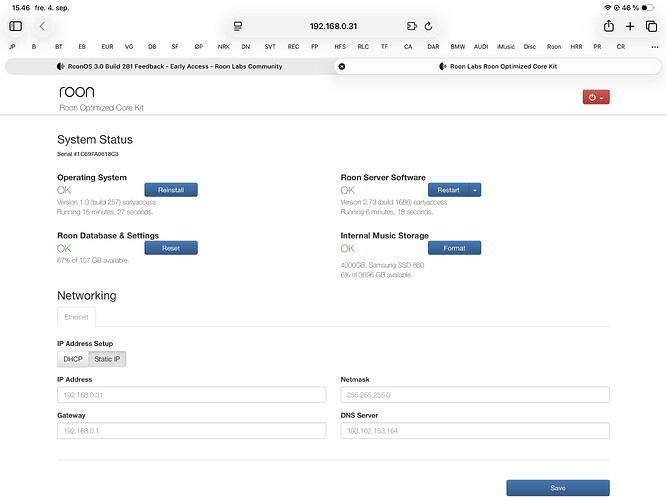Select '67% of 107 GB available' text
The image size is (666, 500).
click(93, 260)
